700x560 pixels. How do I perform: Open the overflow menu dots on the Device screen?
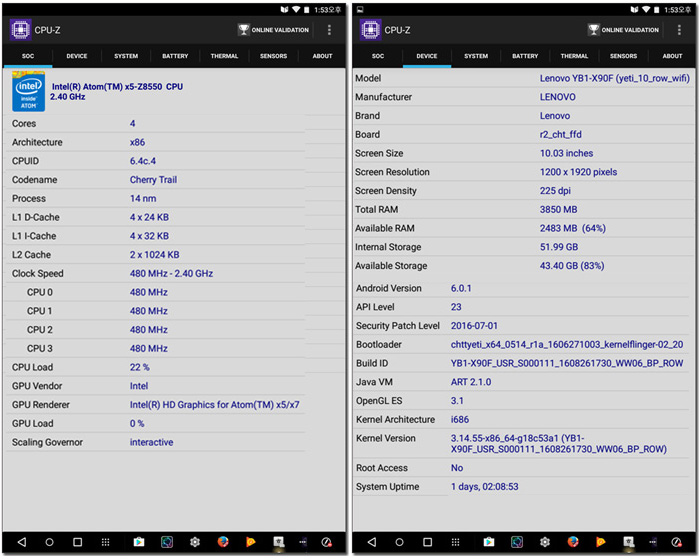point(679,30)
